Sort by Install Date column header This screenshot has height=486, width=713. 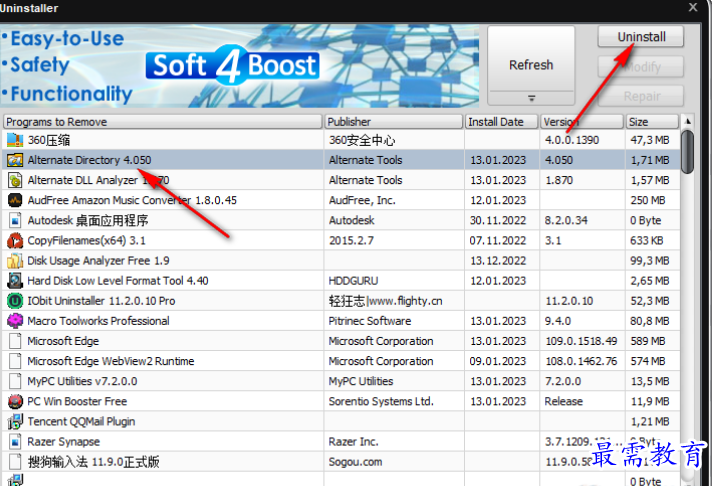tap(501, 122)
